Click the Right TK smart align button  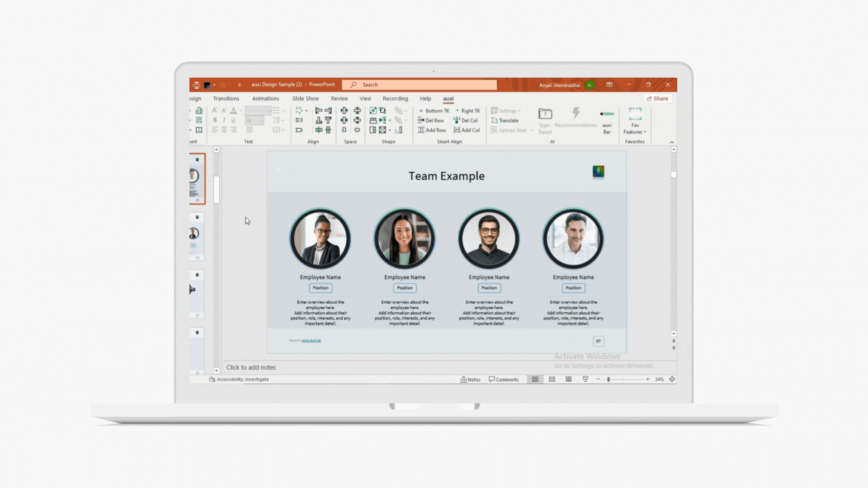click(x=467, y=111)
